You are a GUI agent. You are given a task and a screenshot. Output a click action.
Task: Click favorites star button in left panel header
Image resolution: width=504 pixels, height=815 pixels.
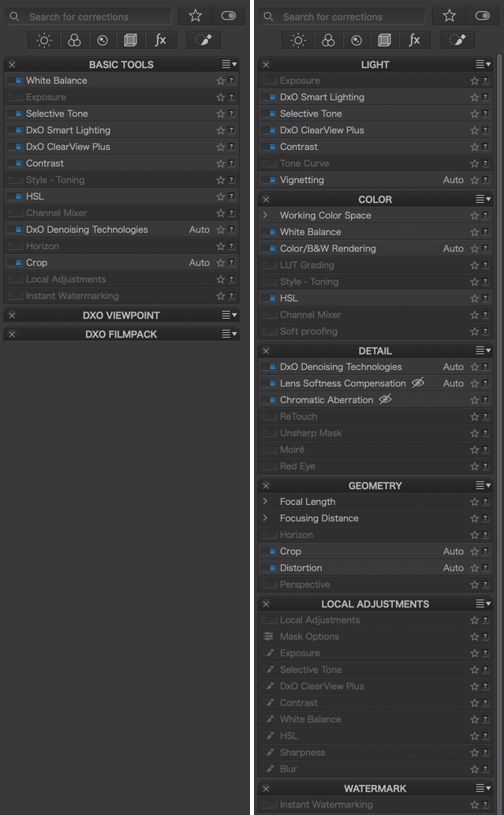coord(196,16)
